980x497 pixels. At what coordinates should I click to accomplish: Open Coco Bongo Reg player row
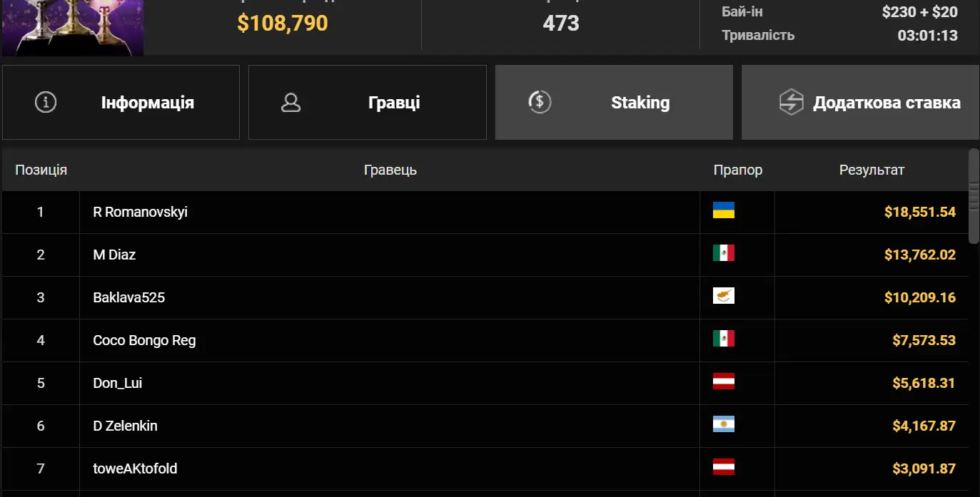[144, 340]
